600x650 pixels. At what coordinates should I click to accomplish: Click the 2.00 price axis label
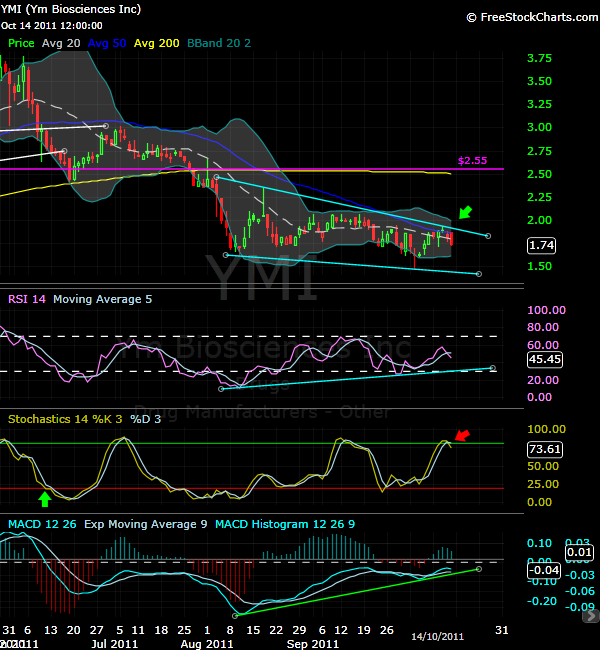coord(539,220)
